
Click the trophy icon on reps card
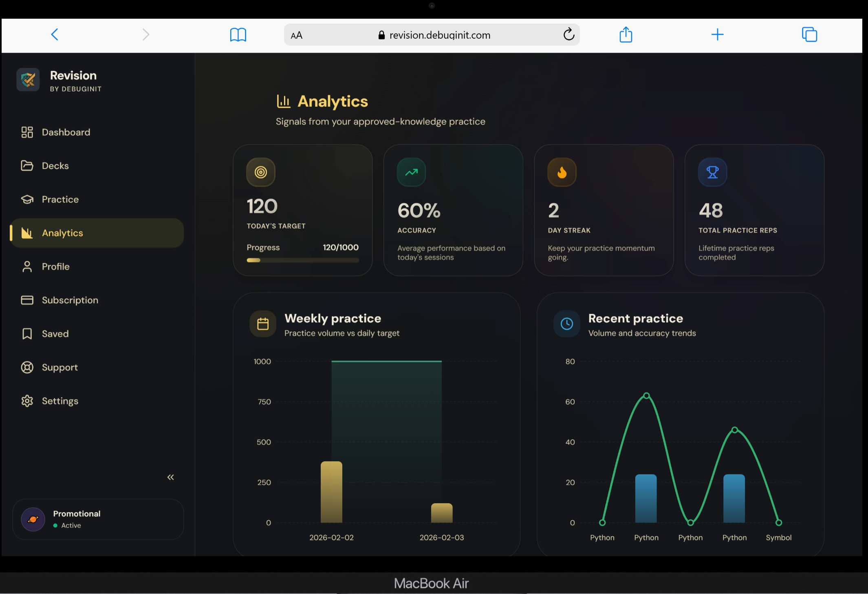click(x=712, y=172)
